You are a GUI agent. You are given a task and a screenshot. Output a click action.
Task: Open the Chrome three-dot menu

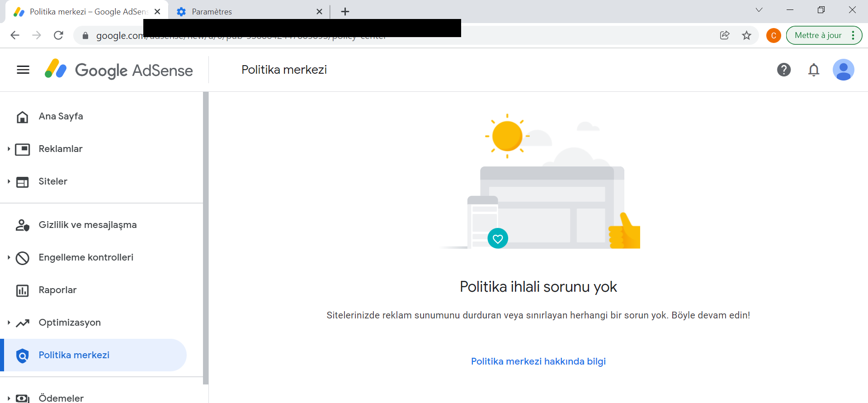click(853, 35)
